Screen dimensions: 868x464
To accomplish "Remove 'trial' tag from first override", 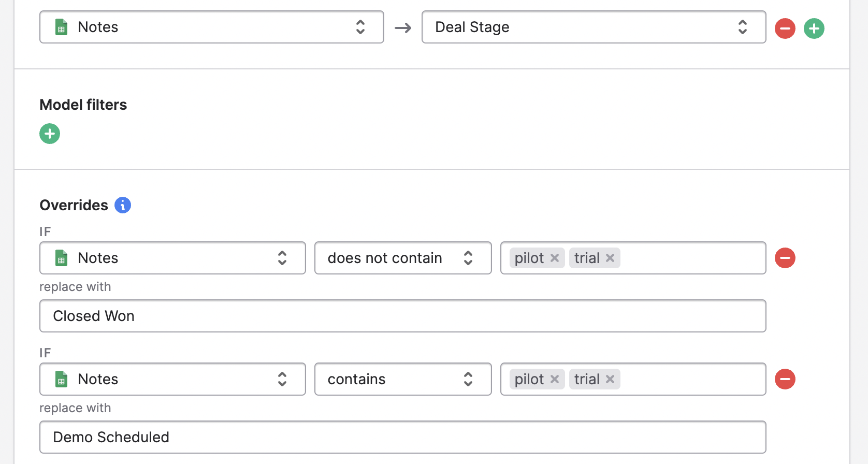I will click(x=610, y=258).
